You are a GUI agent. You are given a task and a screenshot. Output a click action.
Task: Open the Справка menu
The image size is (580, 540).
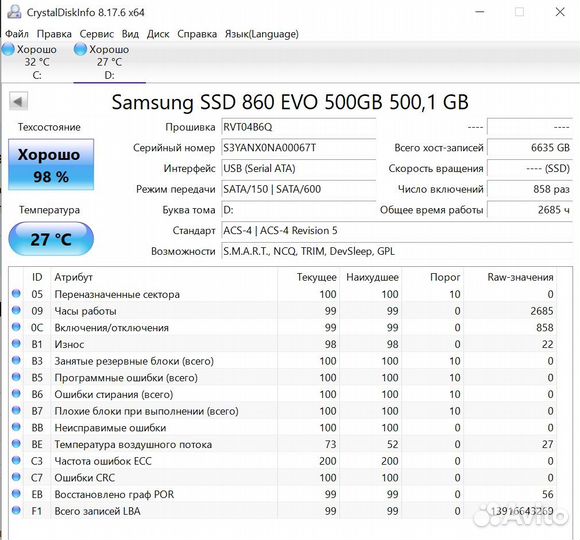(197, 34)
